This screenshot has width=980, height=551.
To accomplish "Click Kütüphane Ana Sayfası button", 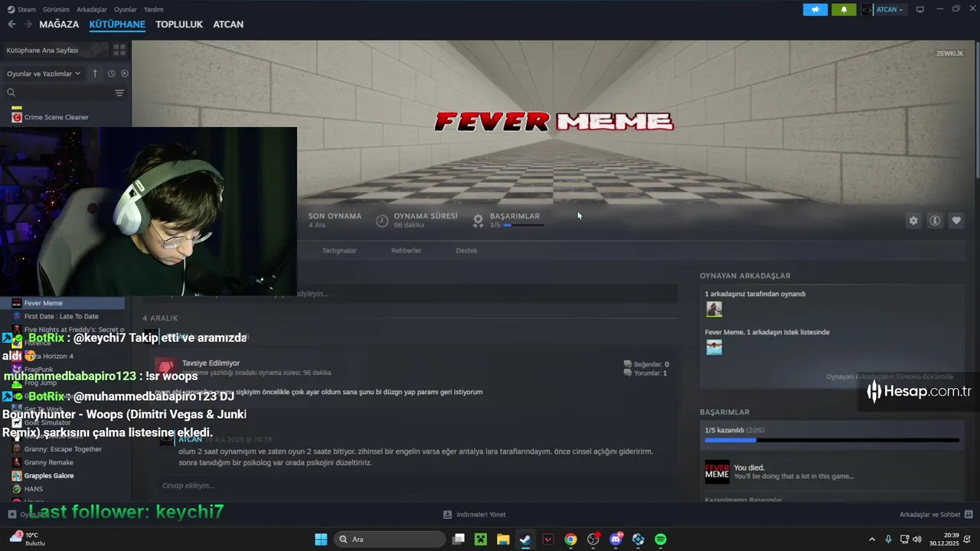I will pos(55,50).
